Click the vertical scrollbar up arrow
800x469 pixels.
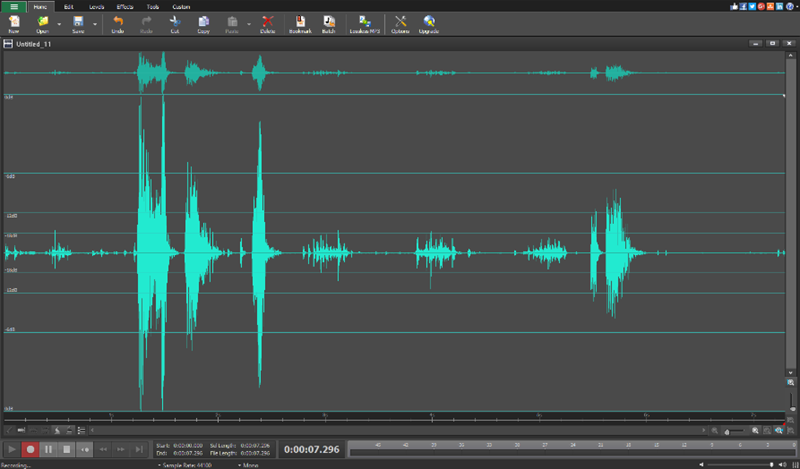click(x=791, y=55)
